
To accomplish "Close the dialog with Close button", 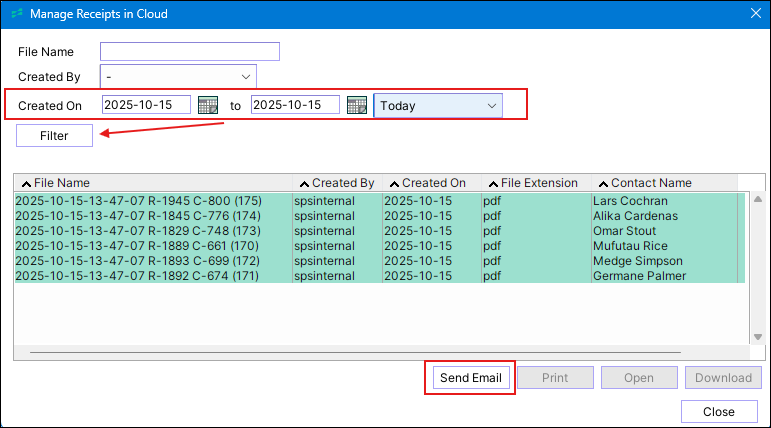I will [718, 412].
